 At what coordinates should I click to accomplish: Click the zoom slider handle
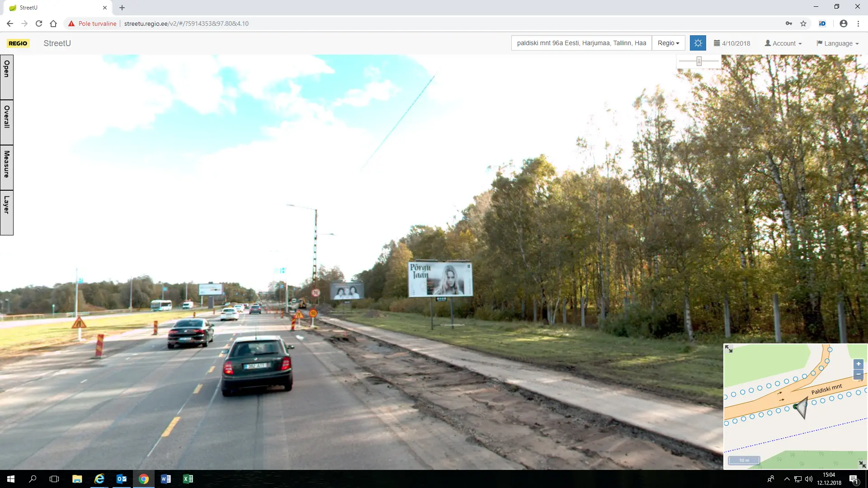point(699,61)
